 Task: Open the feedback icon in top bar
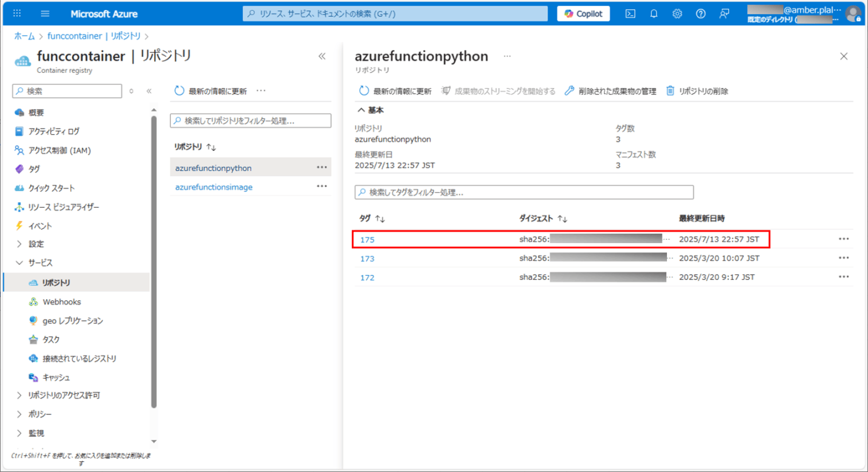pyautogui.click(x=724, y=13)
